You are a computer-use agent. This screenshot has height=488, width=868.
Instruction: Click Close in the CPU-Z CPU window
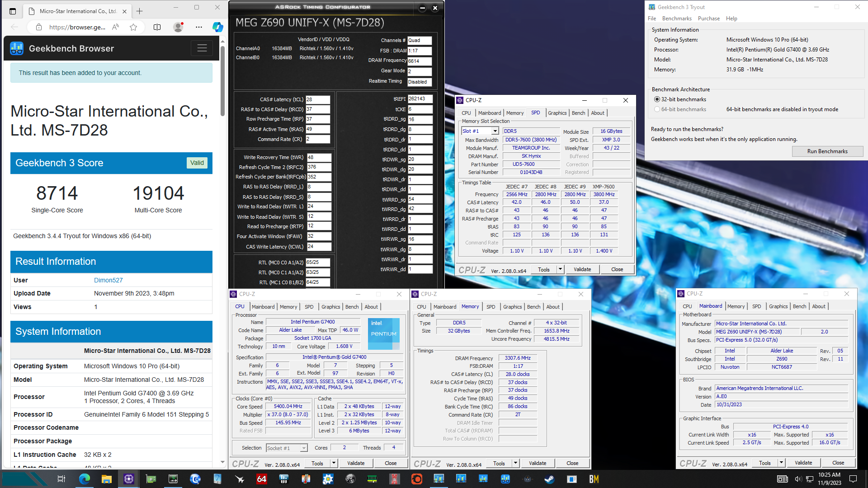(x=391, y=463)
